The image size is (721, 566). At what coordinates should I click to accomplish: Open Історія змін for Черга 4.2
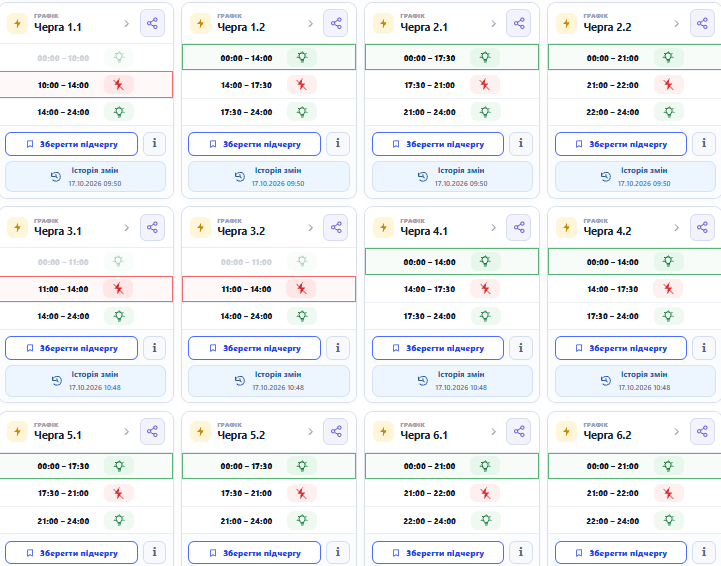click(x=635, y=381)
